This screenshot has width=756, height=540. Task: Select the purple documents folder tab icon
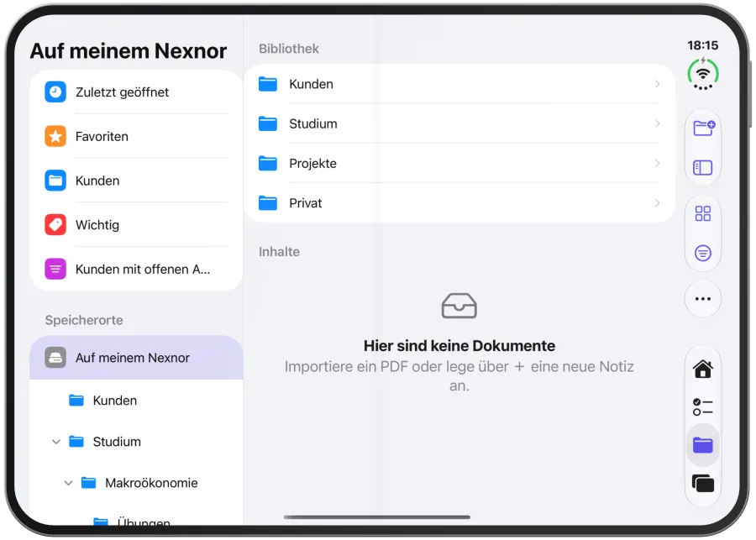point(703,445)
